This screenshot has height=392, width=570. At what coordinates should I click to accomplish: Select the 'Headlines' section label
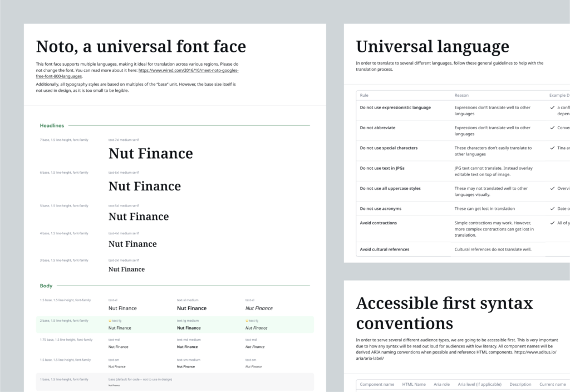pos(52,125)
